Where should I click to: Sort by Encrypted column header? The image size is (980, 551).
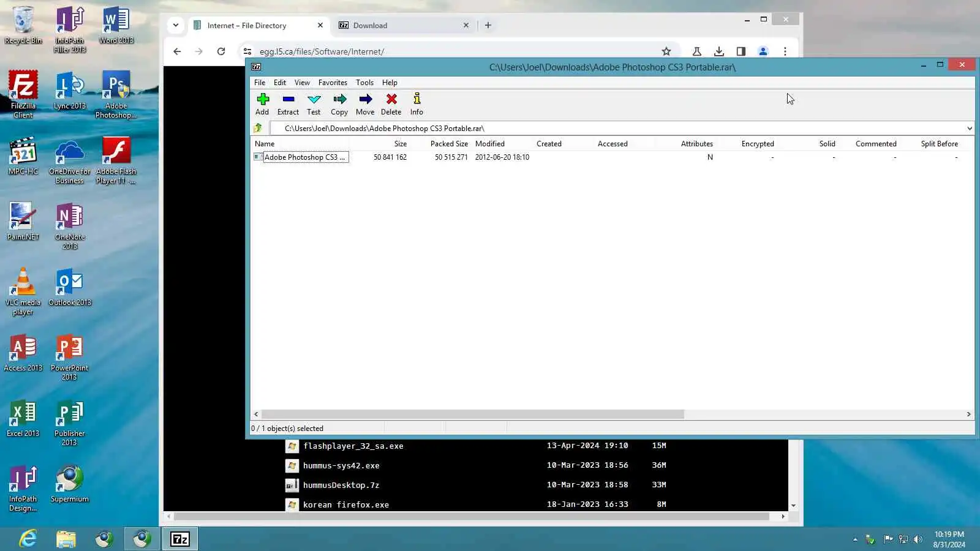tap(758, 144)
